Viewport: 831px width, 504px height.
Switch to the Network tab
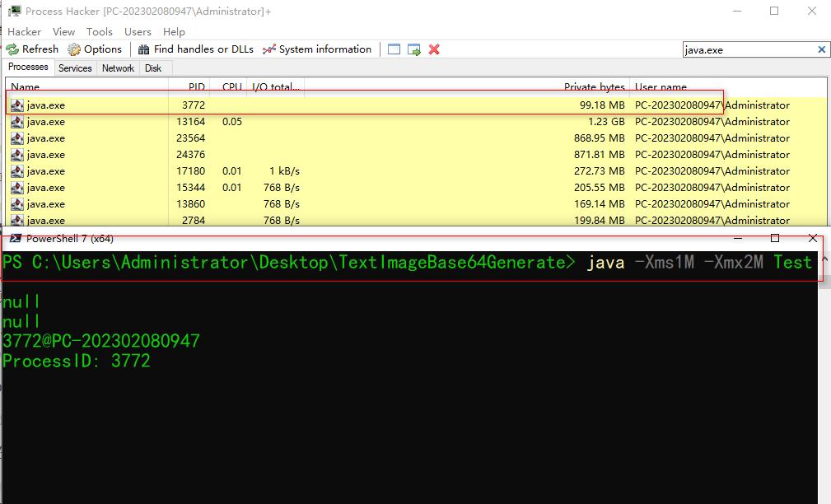tap(118, 68)
